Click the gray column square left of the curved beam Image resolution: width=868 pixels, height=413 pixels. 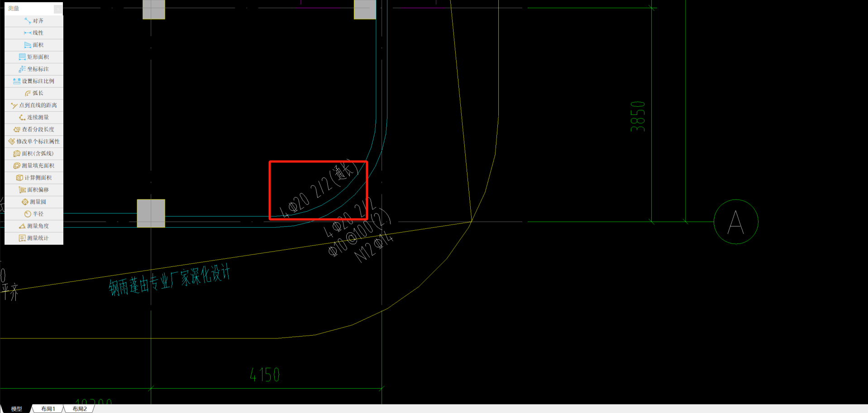[x=151, y=213]
